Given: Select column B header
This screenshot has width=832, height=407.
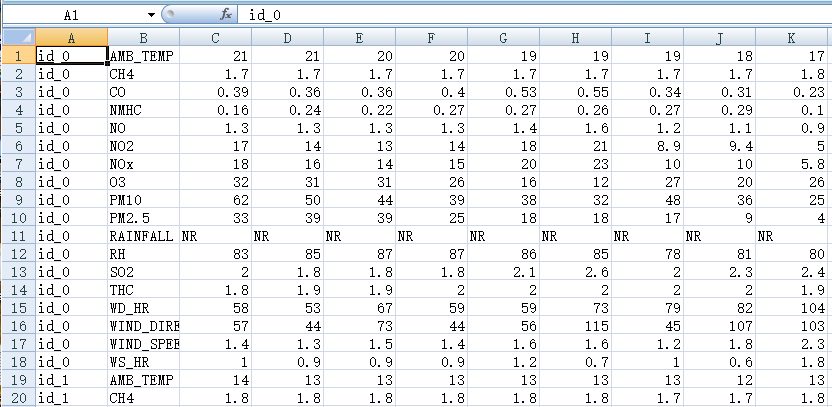Looking at the screenshot, I should (144, 37).
